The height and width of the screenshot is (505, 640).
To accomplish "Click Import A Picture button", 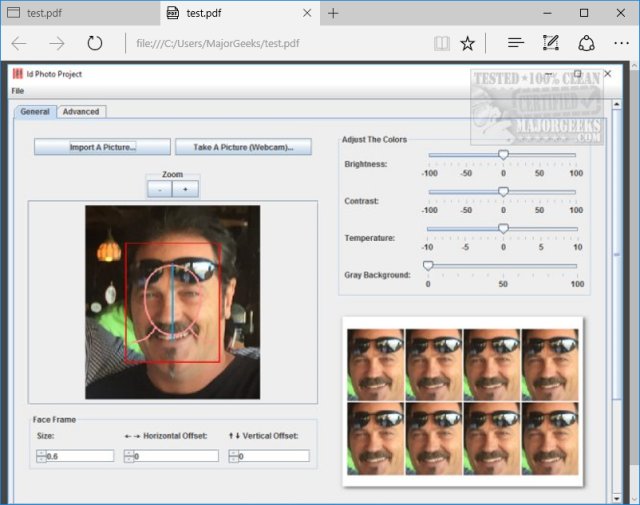I will pyautogui.click(x=102, y=147).
